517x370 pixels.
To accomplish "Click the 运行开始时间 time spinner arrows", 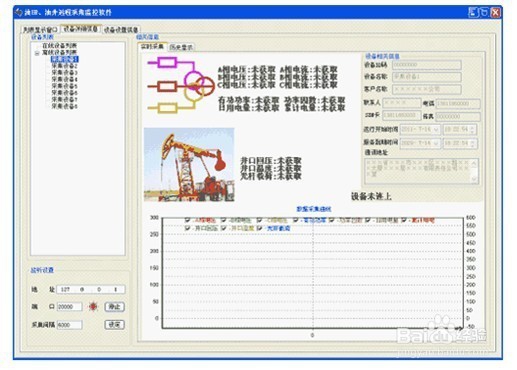I will click(473, 129).
